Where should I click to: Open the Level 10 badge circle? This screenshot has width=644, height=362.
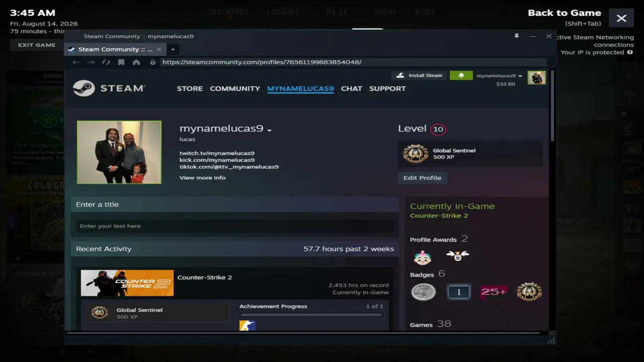[x=438, y=129]
